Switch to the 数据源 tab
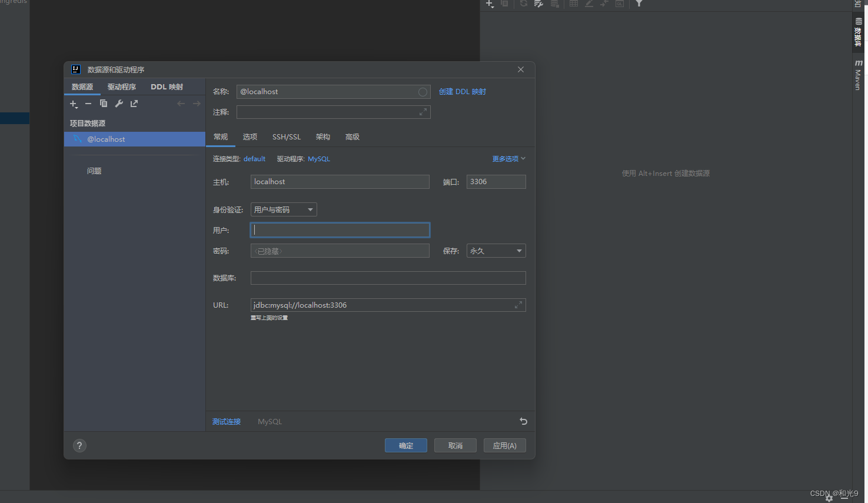The height and width of the screenshot is (503, 868). click(x=82, y=86)
